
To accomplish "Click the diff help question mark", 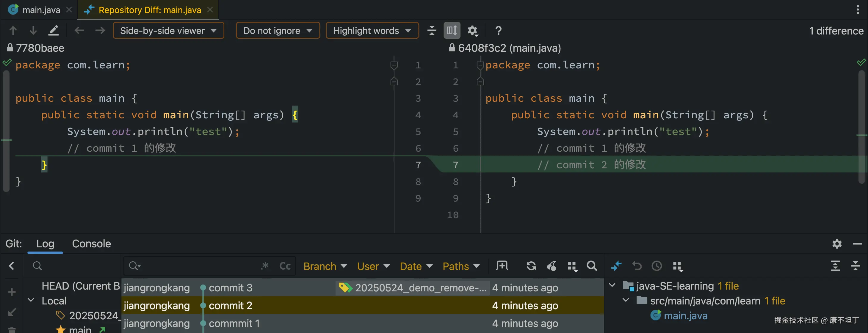I will tap(498, 31).
